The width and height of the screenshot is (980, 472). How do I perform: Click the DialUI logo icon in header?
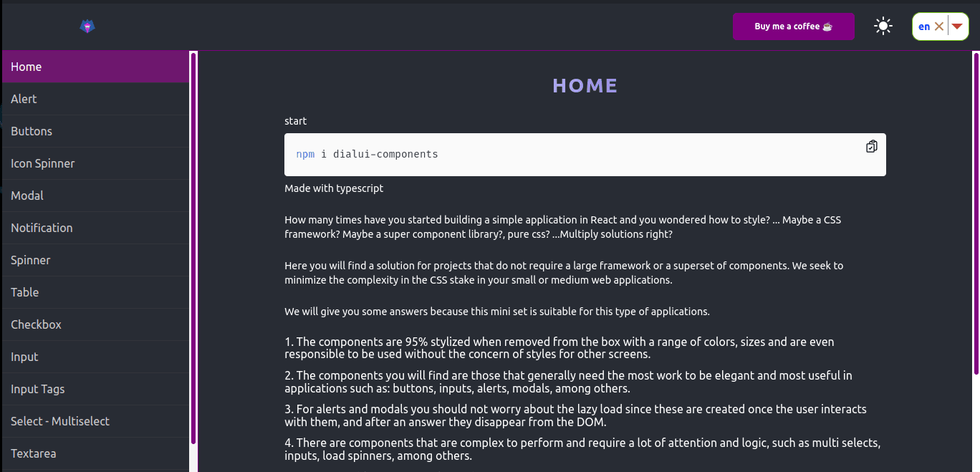87,27
